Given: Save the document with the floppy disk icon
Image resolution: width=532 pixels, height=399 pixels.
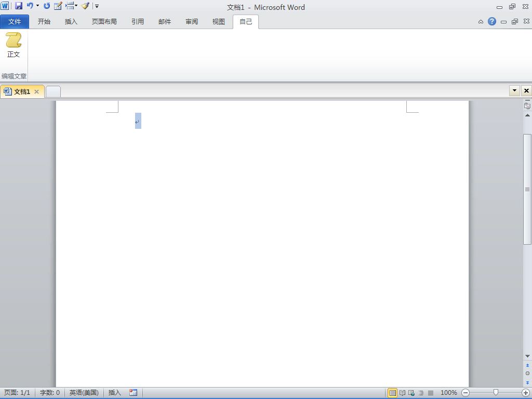Looking at the screenshot, I should [x=19, y=6].
